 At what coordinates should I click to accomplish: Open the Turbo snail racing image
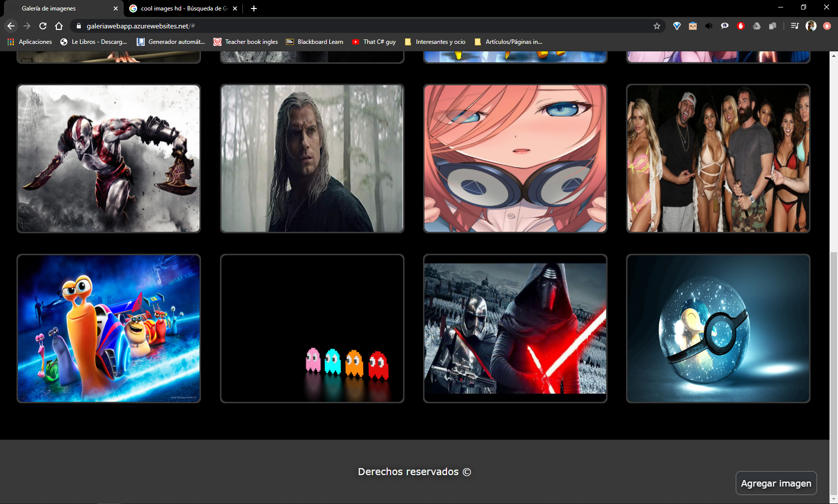coord(109,329)
